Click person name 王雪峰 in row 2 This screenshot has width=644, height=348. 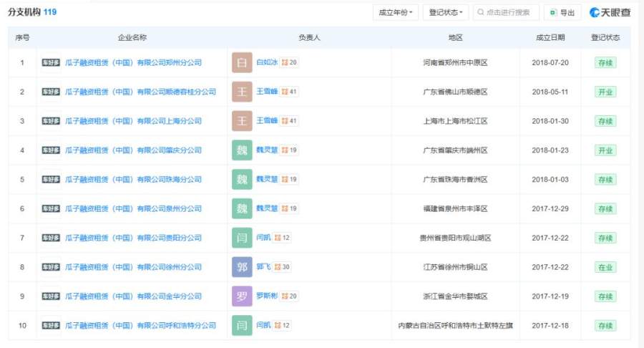(x=267, y=91)
